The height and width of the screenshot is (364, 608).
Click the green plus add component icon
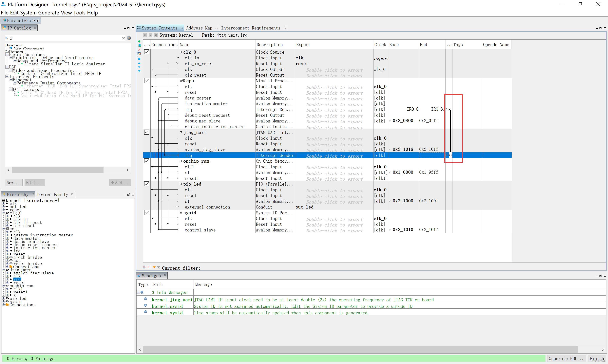tap(139, 41)
